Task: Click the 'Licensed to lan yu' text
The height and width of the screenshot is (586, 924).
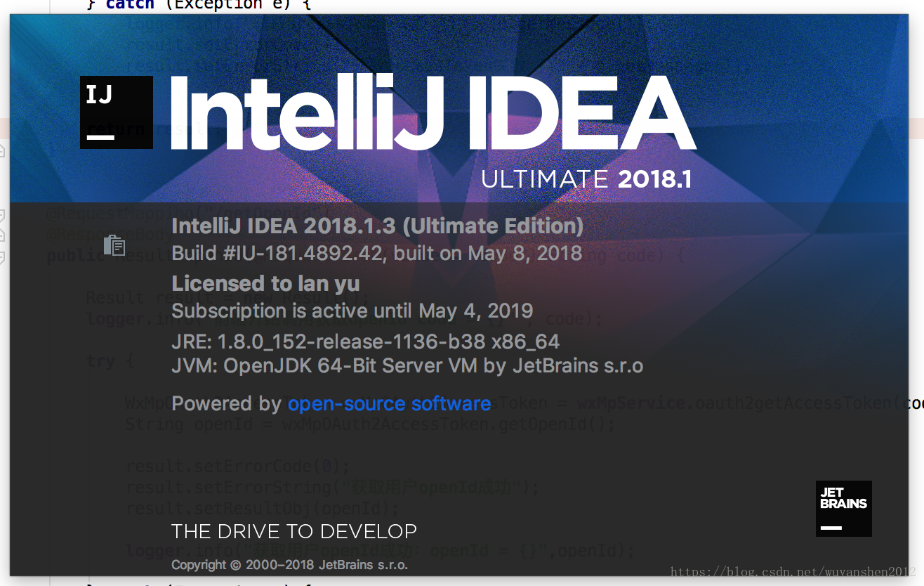Action: [266, 283]
